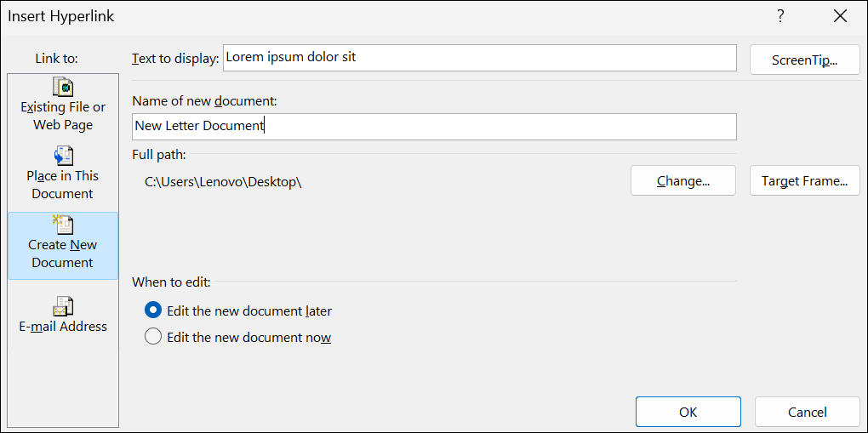Open Help with the question mark icon
The width and height of the screenshot is (868, 433).
click(x=780, y=16)
